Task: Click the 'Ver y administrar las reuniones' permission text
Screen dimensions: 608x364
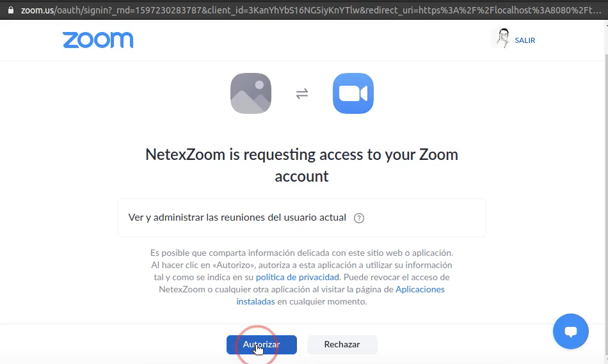Action: (237, 218)
